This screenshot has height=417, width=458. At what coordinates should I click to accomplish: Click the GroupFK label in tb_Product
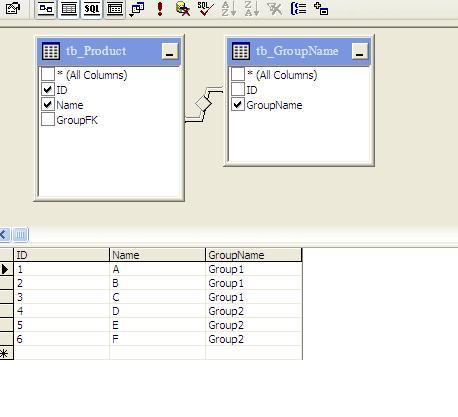(x=77, y=120)
